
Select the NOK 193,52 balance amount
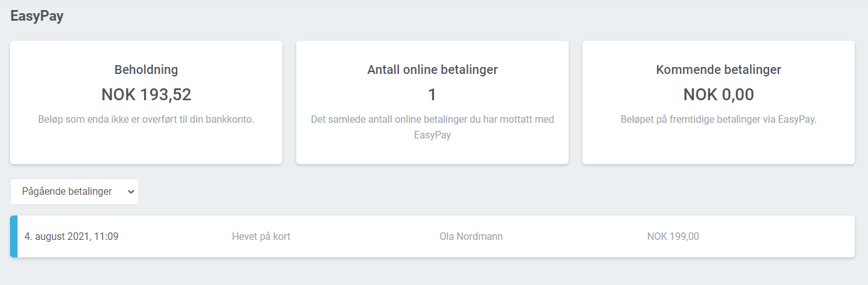pos(146,95)
